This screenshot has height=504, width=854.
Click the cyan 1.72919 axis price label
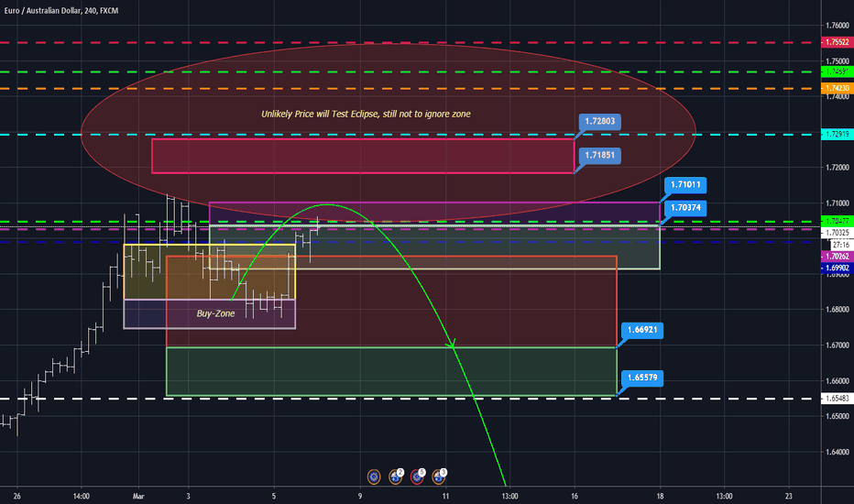[x=838, y=134]
